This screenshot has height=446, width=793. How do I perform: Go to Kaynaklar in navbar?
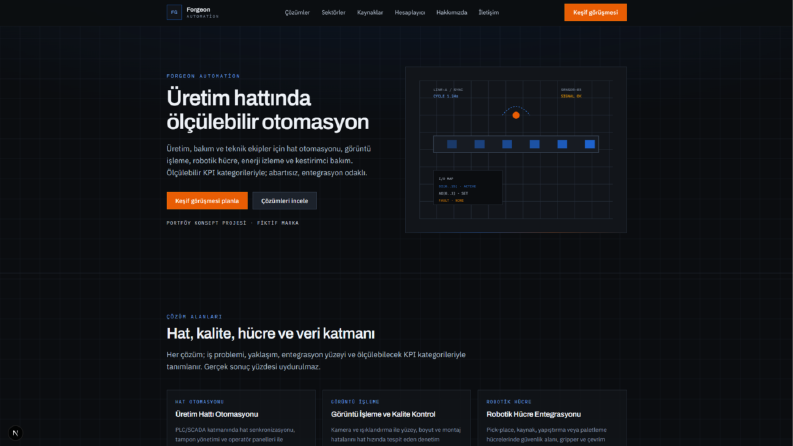click(x=370, y=13)
